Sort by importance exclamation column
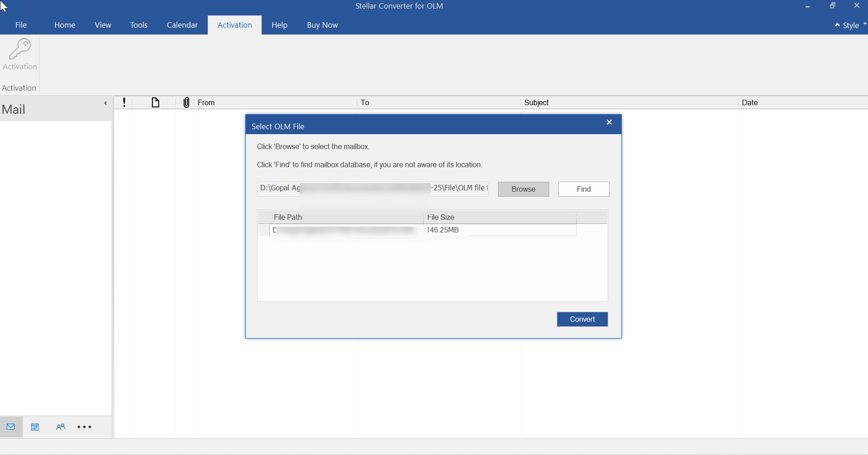The height and width of the screenshot is (455, 868). [x=124, y=102]
